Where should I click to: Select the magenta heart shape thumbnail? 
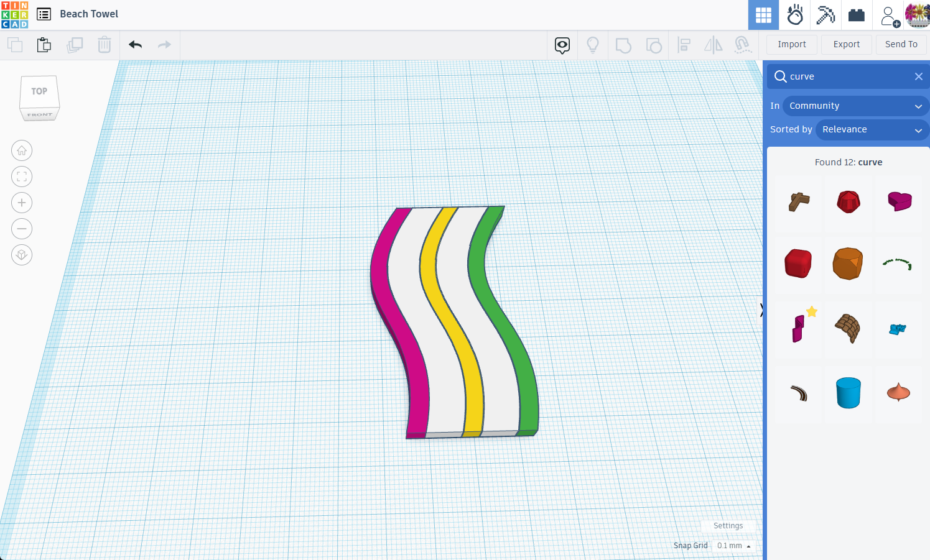click(x=899, y=201)
